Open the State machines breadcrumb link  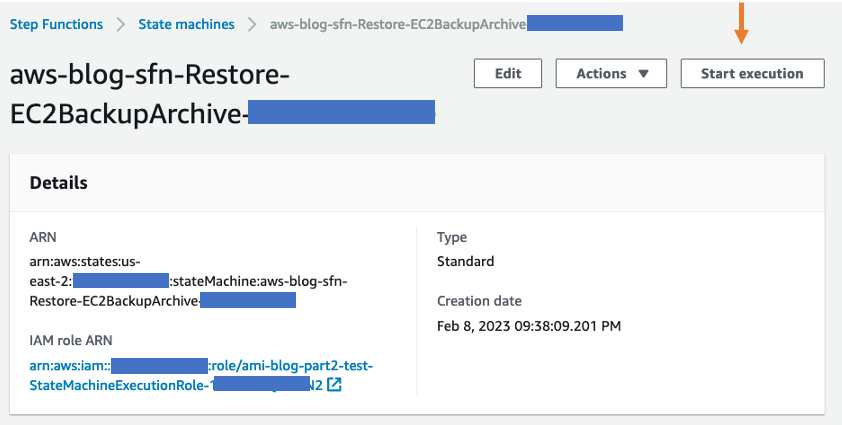[186, 24]
